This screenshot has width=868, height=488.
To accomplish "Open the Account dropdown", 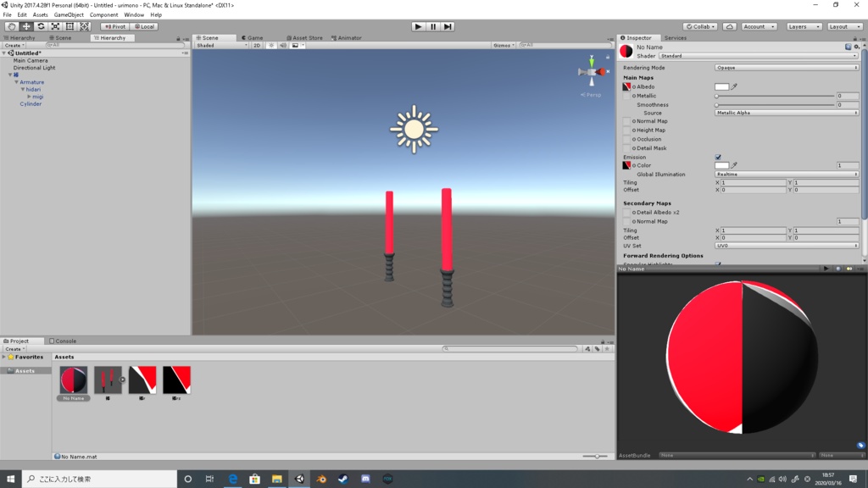I will pos(759,26).
